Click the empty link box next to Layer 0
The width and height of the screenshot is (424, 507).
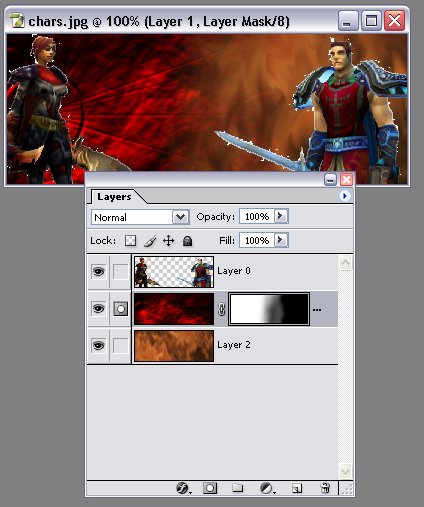point(120,272)
